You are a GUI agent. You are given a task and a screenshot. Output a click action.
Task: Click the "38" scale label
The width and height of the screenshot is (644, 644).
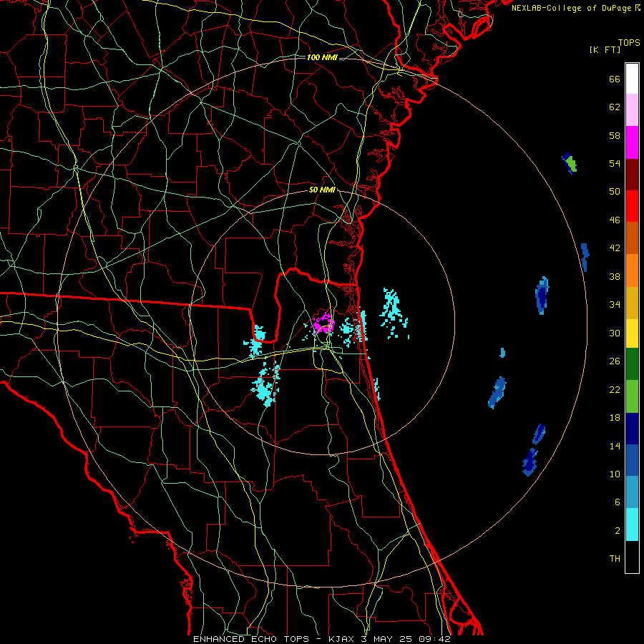click(615, 276)
